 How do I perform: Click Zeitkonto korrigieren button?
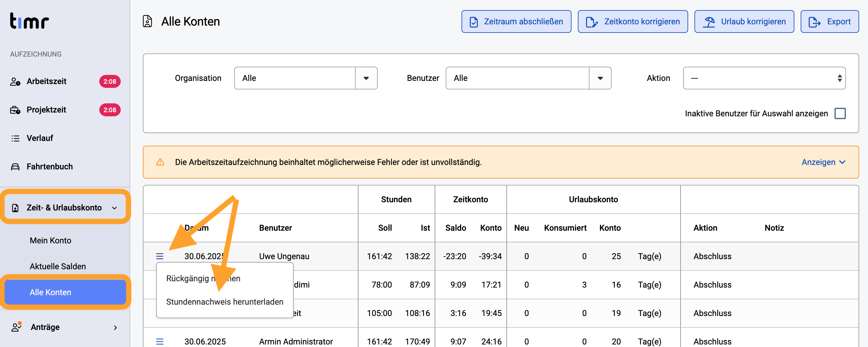tap(633, 21)
